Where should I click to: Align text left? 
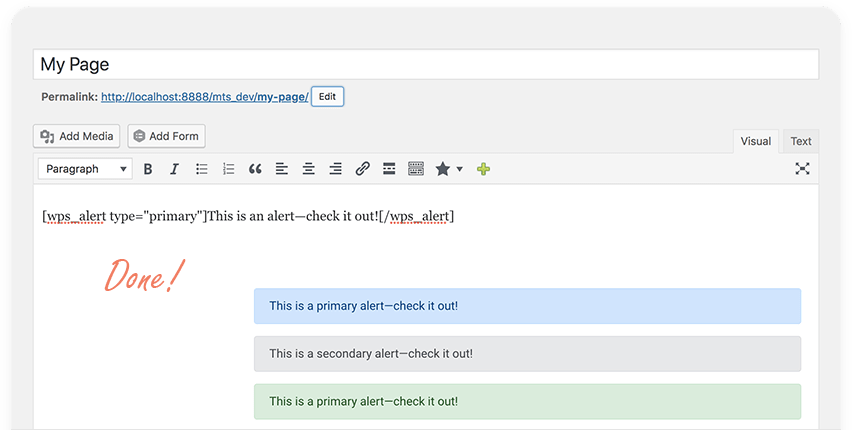282,169
